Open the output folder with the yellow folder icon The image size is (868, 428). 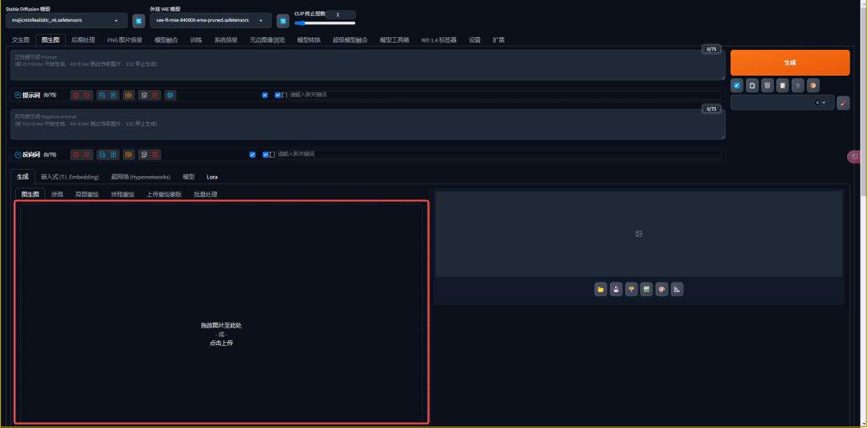coord(600,290)
